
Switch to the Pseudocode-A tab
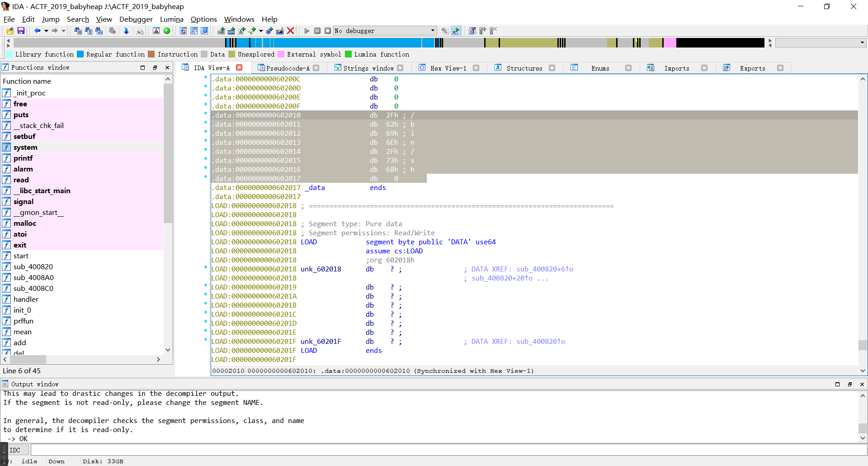point(288,68)
